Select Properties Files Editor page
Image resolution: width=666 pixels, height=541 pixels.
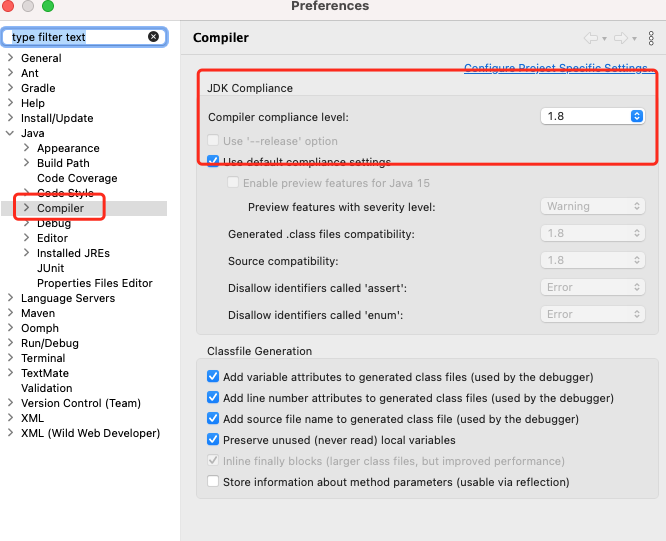(x=95, y=283)
